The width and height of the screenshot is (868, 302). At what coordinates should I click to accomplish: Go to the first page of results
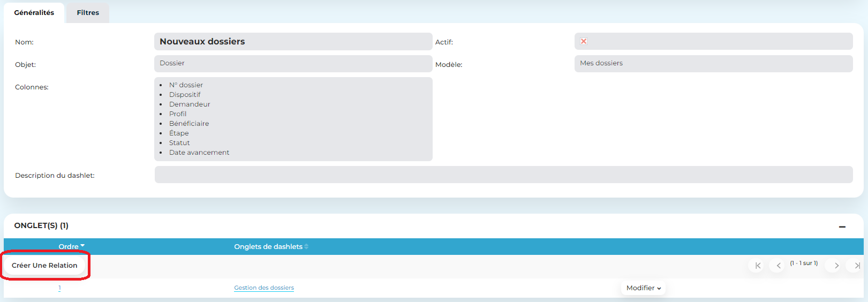tap(757, 266)
